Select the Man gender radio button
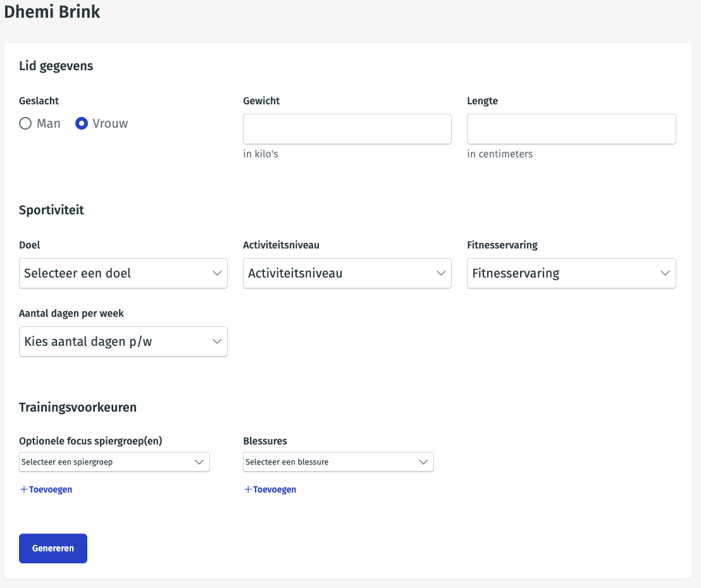The image size is (701, 588). [25, 124]
